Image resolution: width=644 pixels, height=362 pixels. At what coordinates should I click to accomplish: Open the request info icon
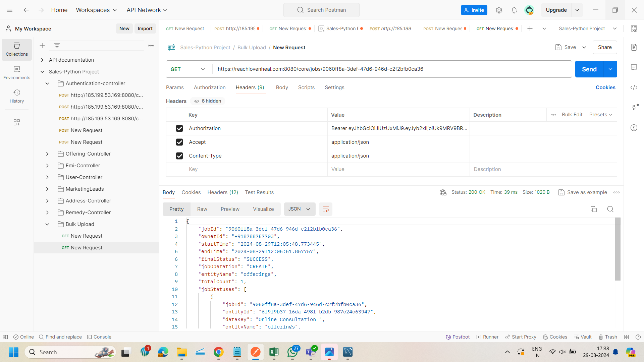point(634,128)
